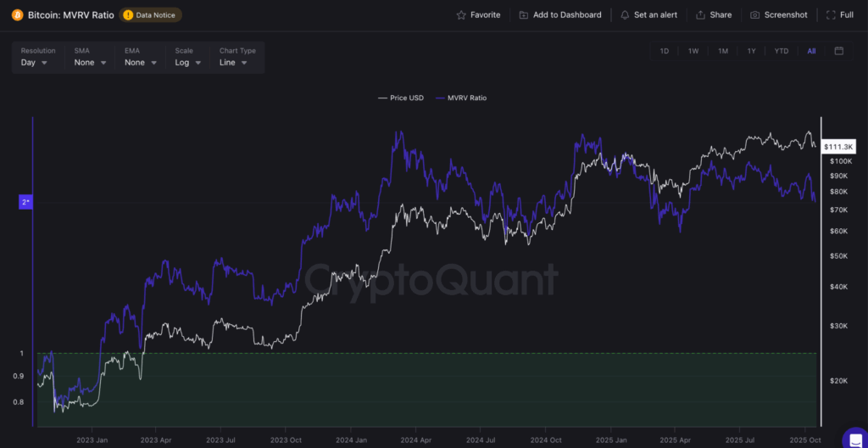The width and height of the screenshot is (868, 448).
Task: Select the YTD time range tab
Action: pos(781,51)
